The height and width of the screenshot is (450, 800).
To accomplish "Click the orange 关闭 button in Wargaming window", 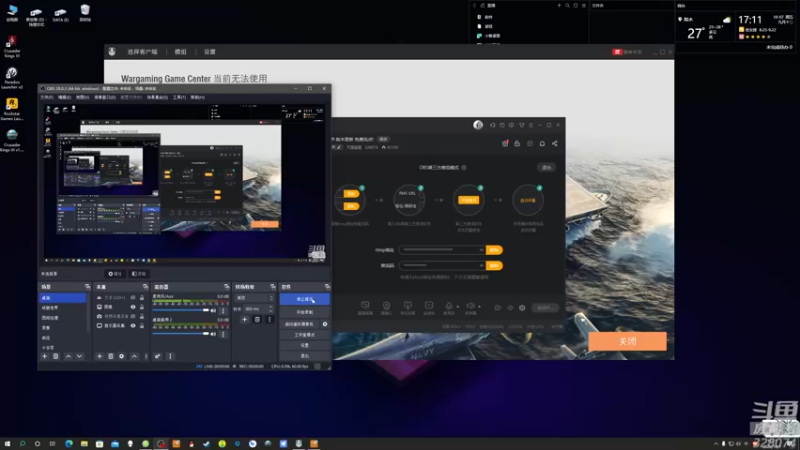I will click(x=627, y=341).
